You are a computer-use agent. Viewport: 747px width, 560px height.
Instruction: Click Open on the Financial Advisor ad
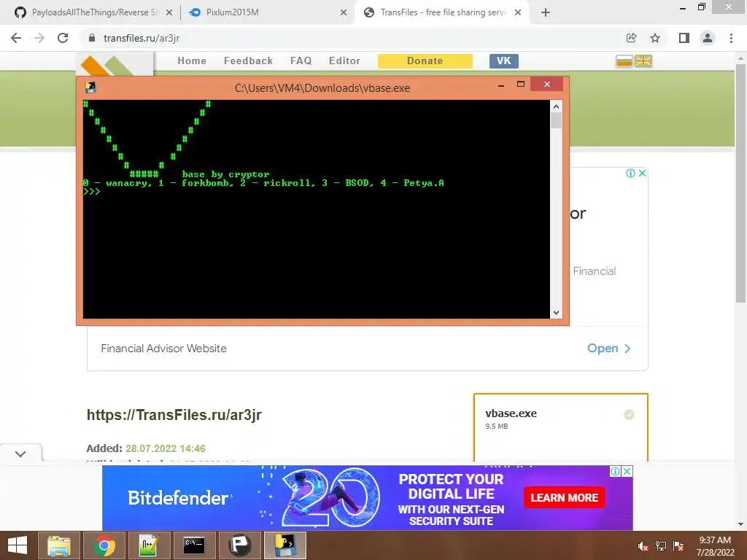[x=609, y=349]
